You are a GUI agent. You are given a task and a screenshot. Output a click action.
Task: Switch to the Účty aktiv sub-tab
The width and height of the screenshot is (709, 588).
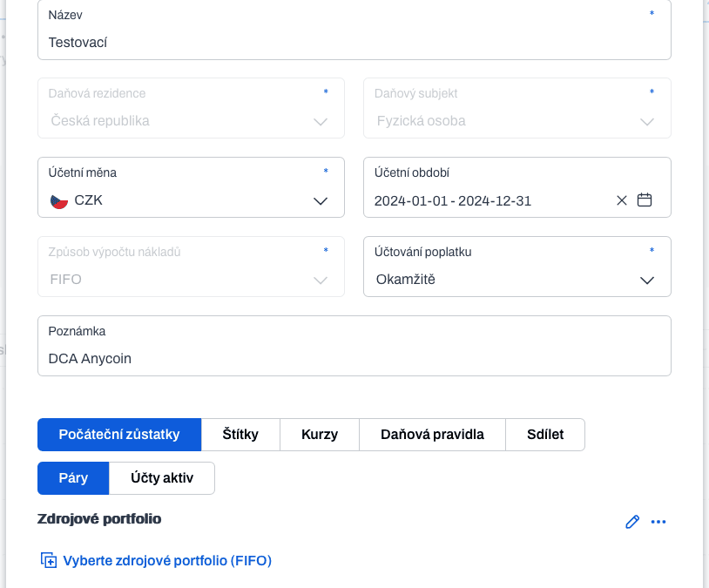[162, 478]
